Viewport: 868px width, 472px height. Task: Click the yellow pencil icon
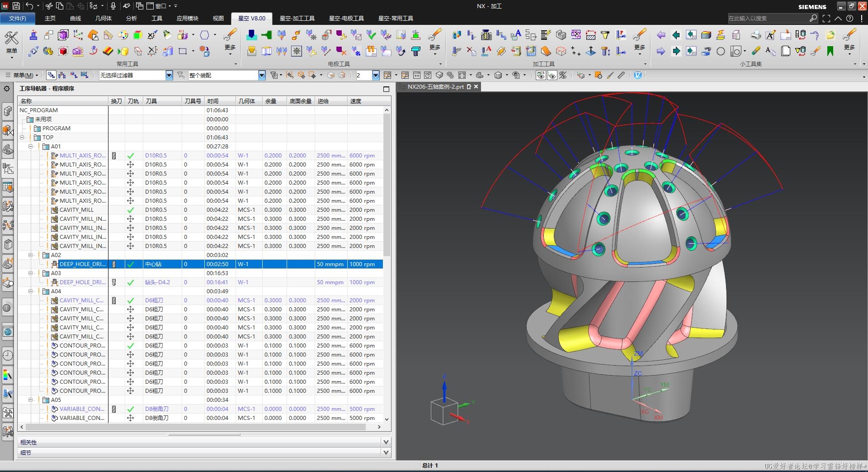coord(755,51)
